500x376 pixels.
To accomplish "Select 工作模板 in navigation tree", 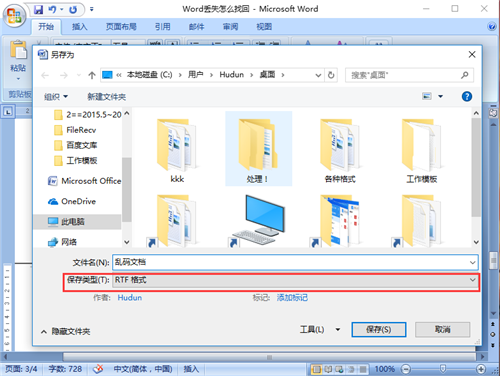I will coord(75,161).
